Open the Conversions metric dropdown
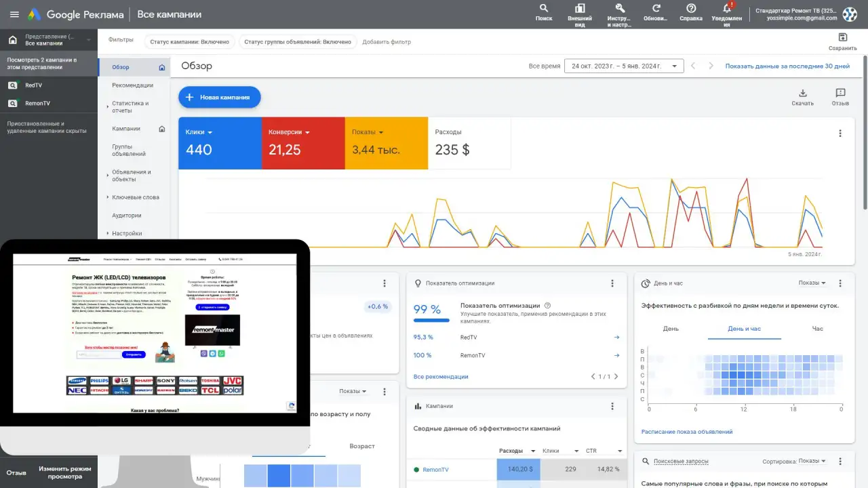Screen dimensions: 868x488 [308, 132]
